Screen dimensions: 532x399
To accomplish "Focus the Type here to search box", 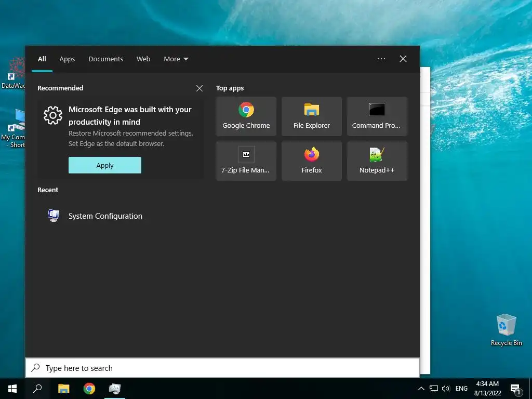I will [x=222, y=368].
